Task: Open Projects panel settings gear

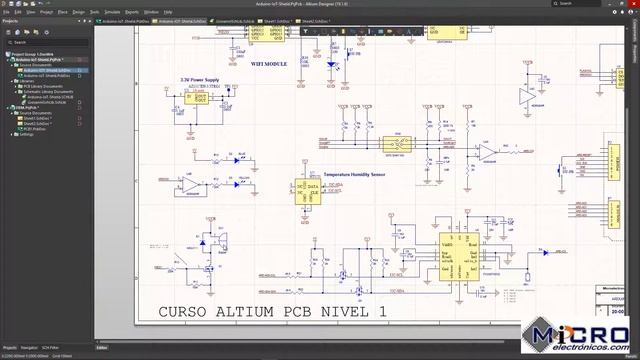Action: pyautogui.click(x=47, y=32)
